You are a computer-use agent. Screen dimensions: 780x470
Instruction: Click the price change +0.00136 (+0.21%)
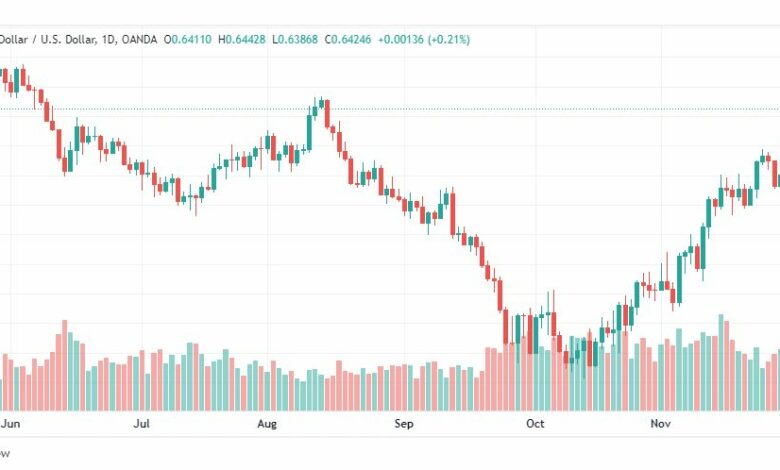pyautogui.click(x=424, y=39)
